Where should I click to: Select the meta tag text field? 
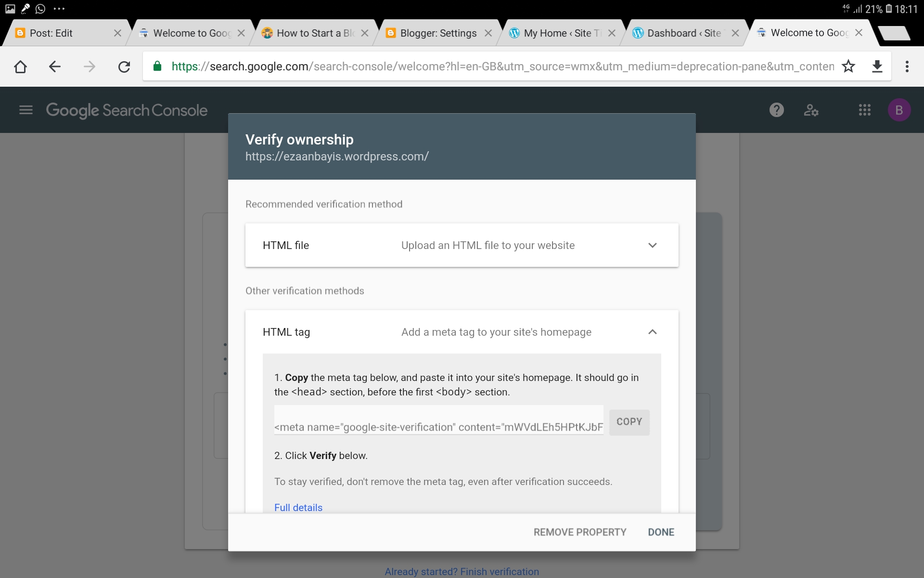(x=438, y=426)
